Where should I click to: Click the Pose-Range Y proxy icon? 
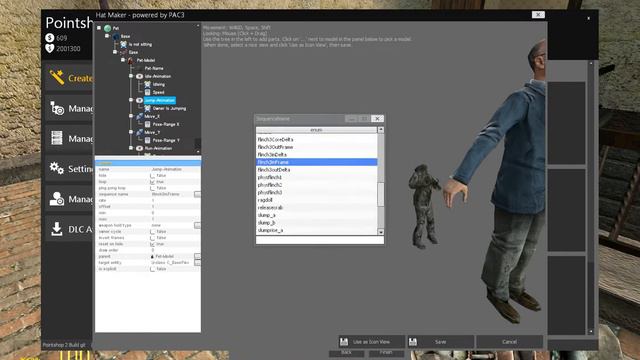[147, 140]
